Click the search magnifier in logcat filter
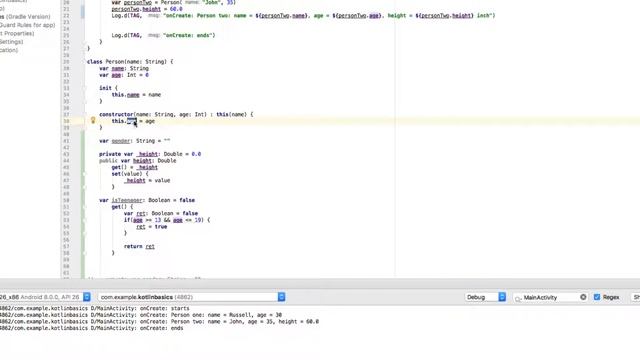The image size is (640, 360). [x=518, y=298]
